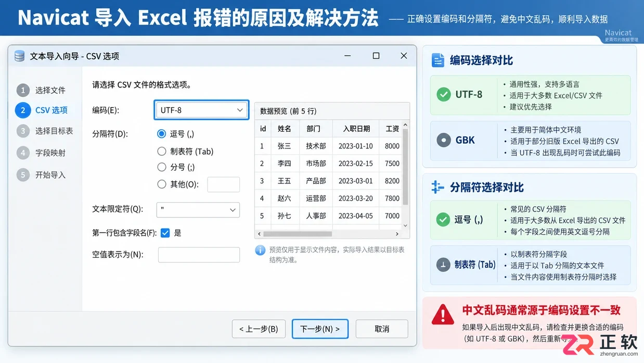Click the round grey icon beside GBK
The height and width of the screenshot is (363, 644).
click(443, 140)
